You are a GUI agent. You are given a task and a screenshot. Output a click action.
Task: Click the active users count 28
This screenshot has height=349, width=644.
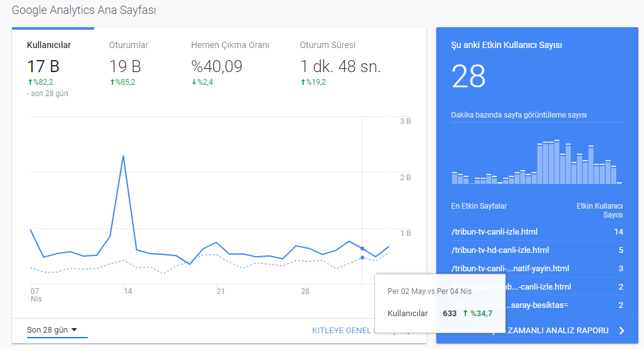pos(468,77)
